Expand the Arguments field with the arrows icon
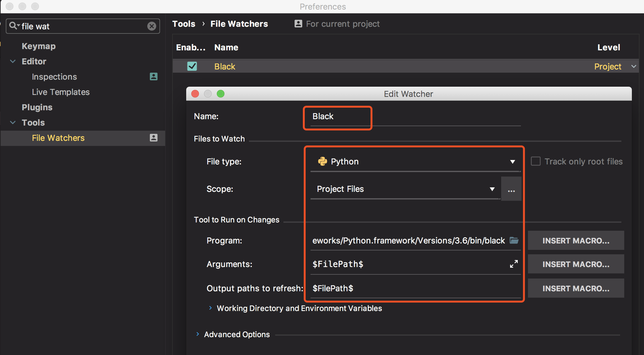This screenshot has width=644, height=355. click(x=514, y=264)
